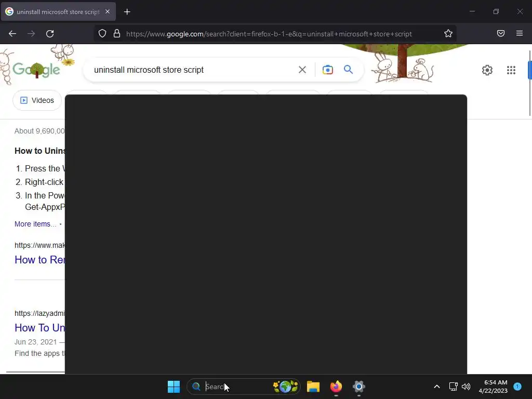The image size is (532, 399).
Task: Open Google quick settings gear
Action: pyautogui.click(x=487, y=70)
